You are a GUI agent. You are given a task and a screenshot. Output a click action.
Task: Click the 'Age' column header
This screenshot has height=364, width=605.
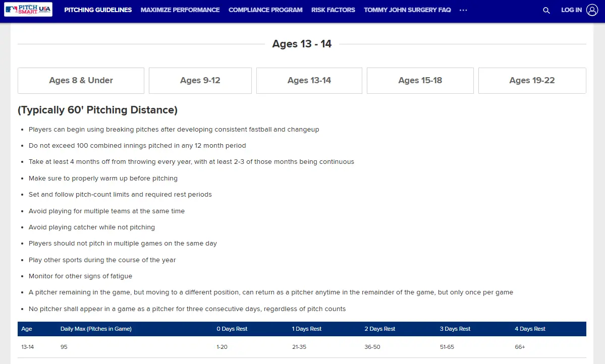[27, 329]
